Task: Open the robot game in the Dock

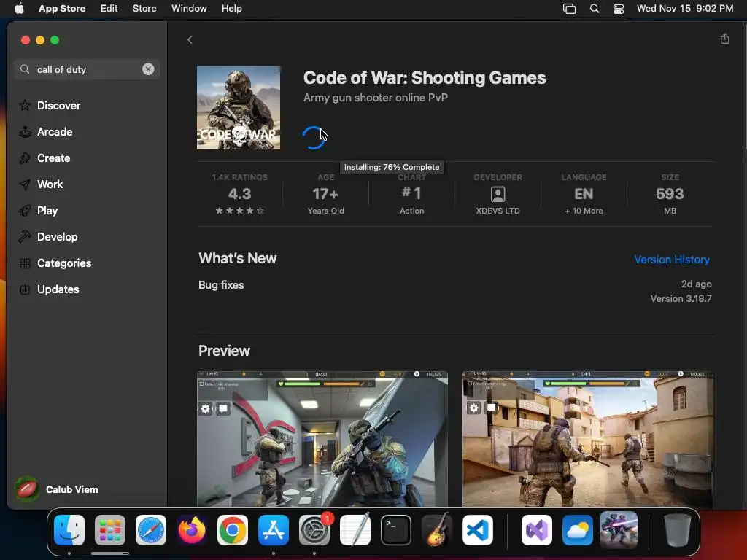Action: coord(619,529)
